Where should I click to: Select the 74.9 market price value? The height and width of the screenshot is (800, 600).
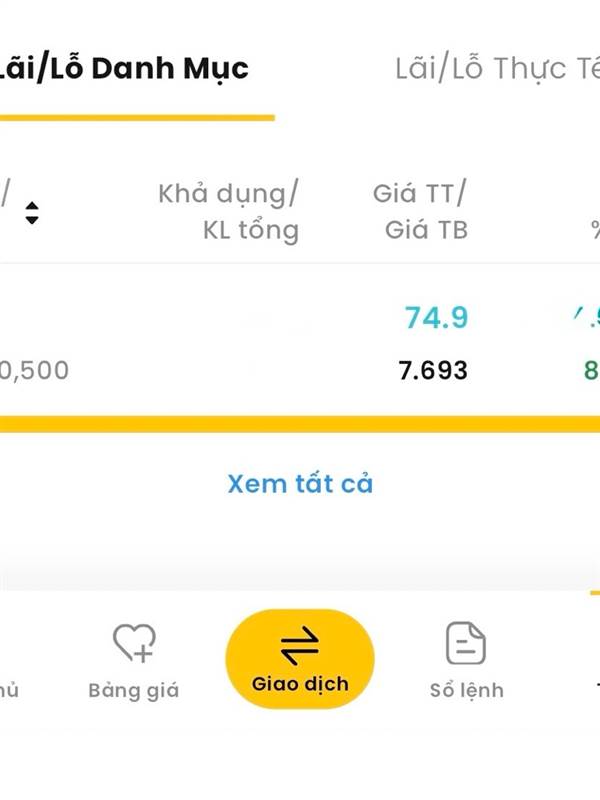click(436, 318)
